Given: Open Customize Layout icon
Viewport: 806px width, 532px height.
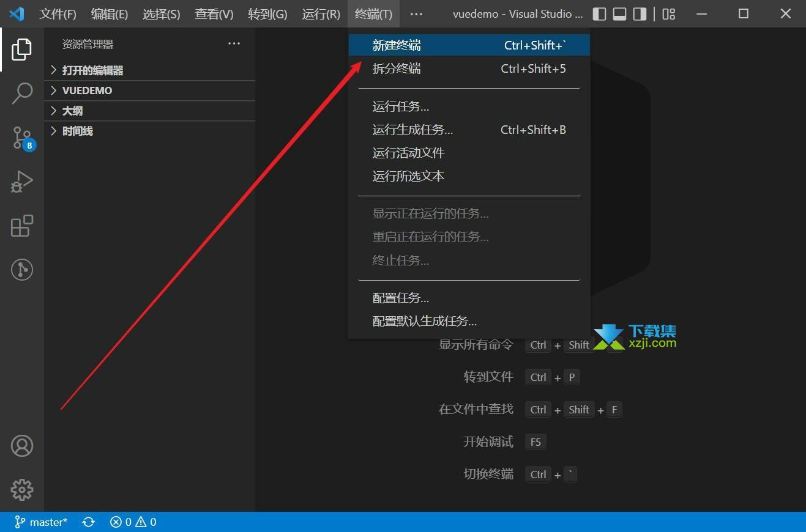Looking at the screenshot, I should pyautogui.click(x=669, y=14).
